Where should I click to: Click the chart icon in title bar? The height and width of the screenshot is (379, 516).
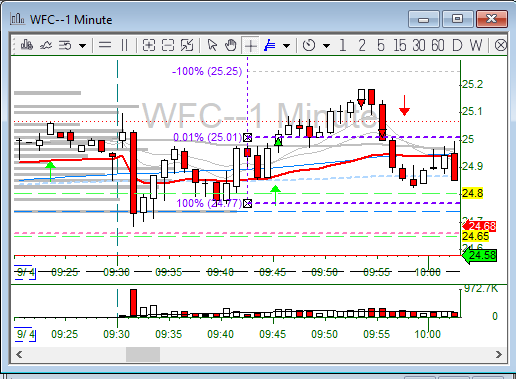pyautogui.click(x=17, y=19)
